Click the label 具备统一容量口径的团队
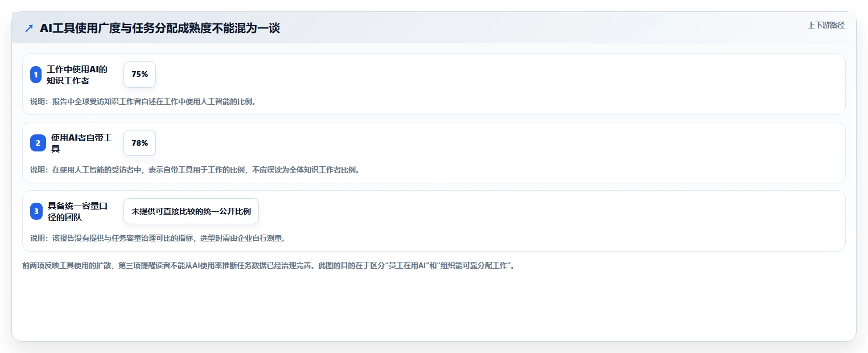This screenshot has height=353, width=868. [x=77, y=211]
